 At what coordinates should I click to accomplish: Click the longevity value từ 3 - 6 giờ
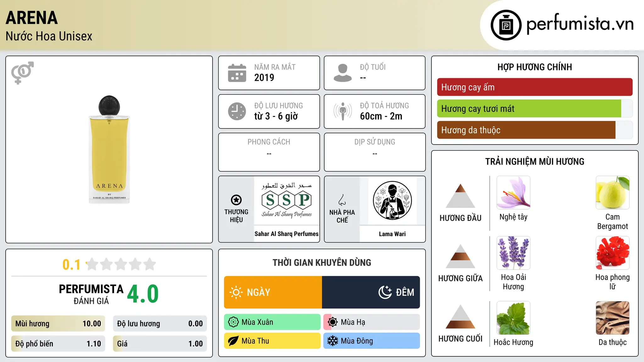[276, 116]
